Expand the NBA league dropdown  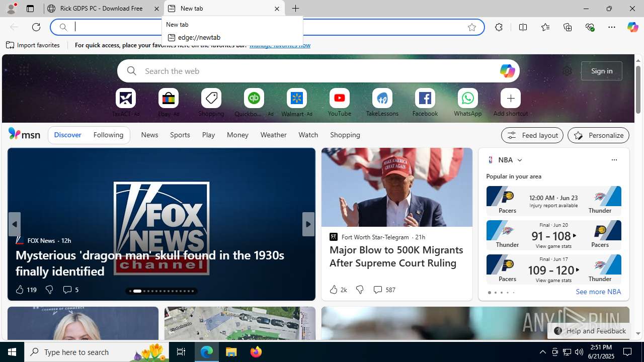tap(519, 160)
